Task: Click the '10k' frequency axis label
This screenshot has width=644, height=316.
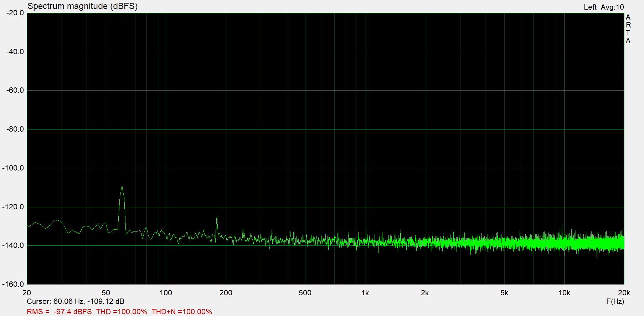Action: tap(564, 293)
